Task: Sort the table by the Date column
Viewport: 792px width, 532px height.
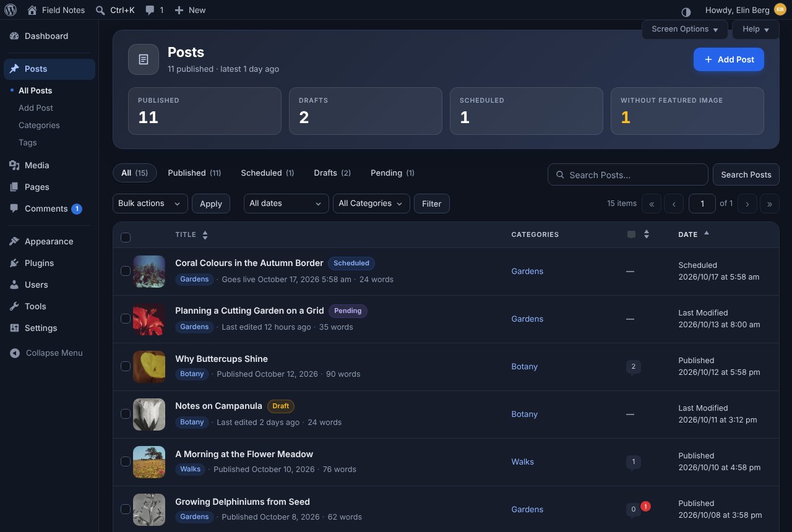Action: pyautogui.click(x=694, y=234)
